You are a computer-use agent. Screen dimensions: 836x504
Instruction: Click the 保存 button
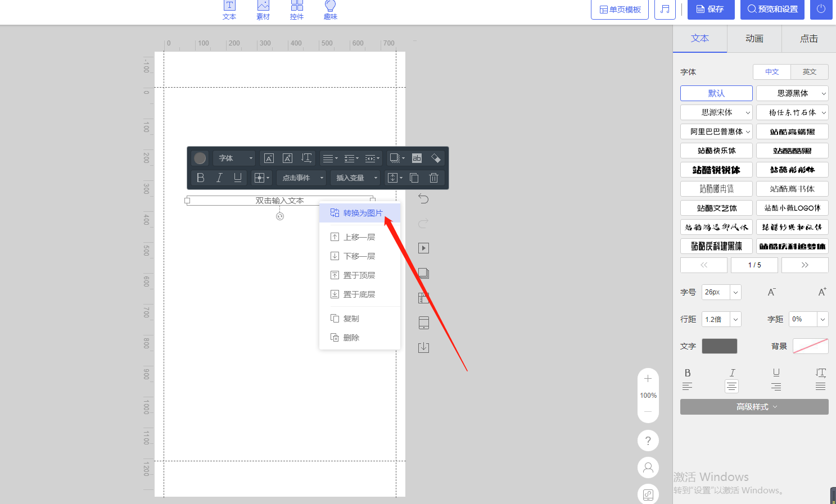point(711,10)
